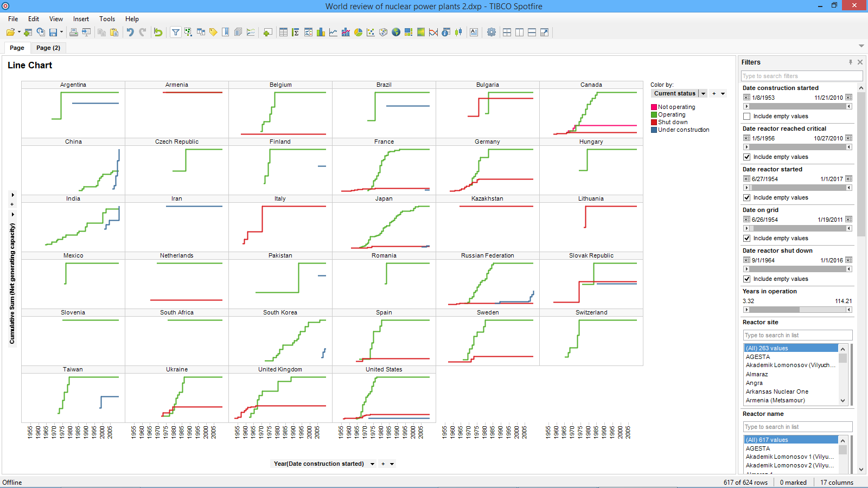Screen dimensions: 868x488
Task: Create a map chart with globe icon
Action: [x=396, y=33]
